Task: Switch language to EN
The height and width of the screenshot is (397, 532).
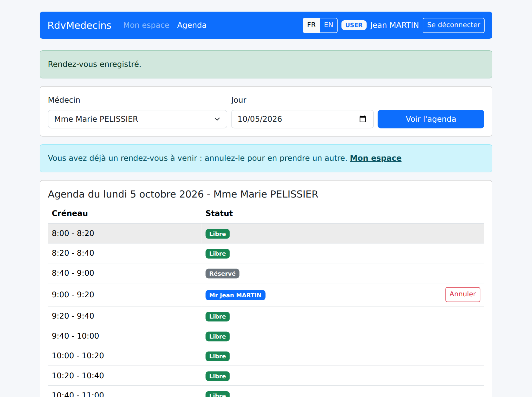Action: 329,25
